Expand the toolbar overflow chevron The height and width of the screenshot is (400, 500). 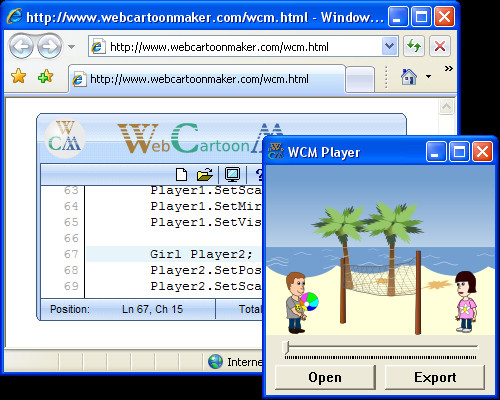click(449, 69)
